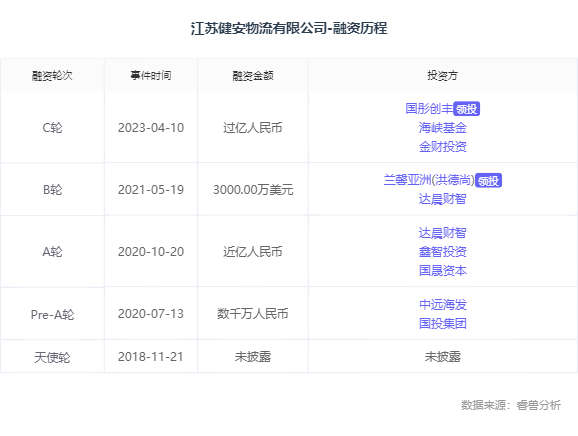
Task: Open the 鑫智投资 investor link
Action: click(443, 252)
